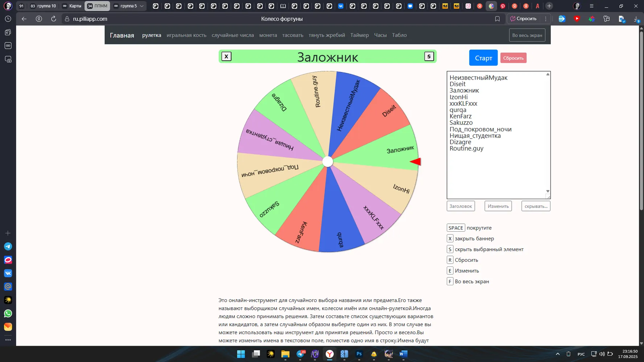Click the Windows Start button
The image size is (644, 362).
coord(241,354)
